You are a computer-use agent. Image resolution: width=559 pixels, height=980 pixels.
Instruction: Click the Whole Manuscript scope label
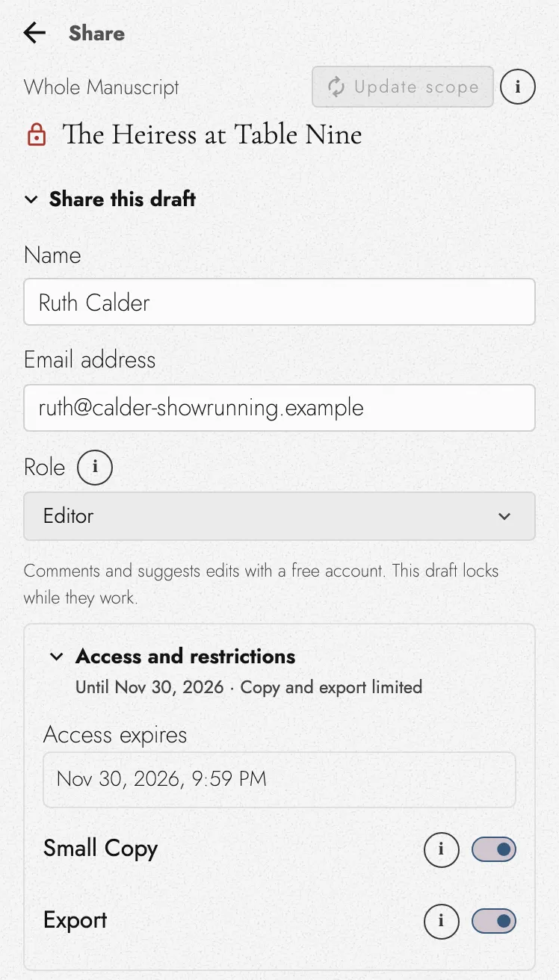[x=102, y=87]
